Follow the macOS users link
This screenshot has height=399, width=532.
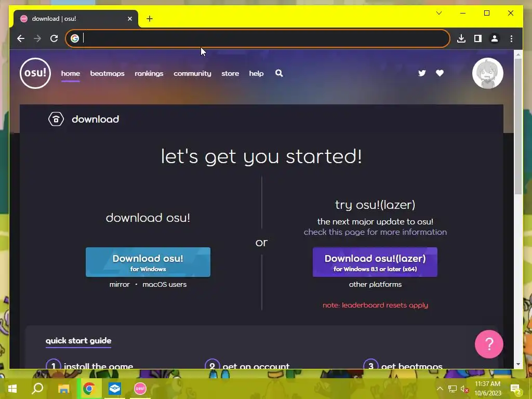coord(165,284)
